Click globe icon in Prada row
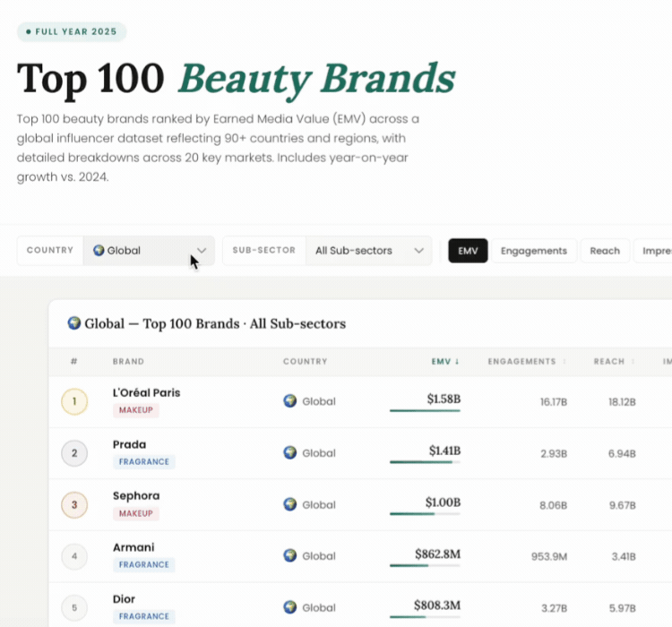 pos(290,452)
